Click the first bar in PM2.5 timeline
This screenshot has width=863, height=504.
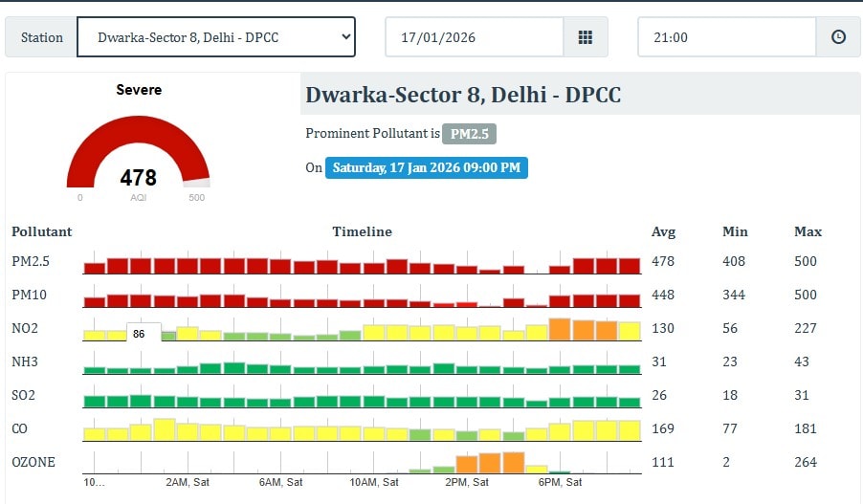pos(95,268)
